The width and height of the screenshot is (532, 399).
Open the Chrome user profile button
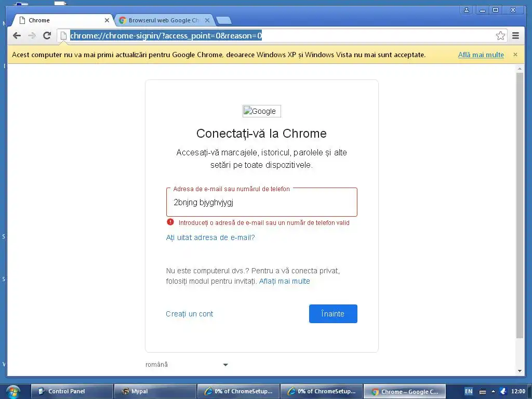467,10
